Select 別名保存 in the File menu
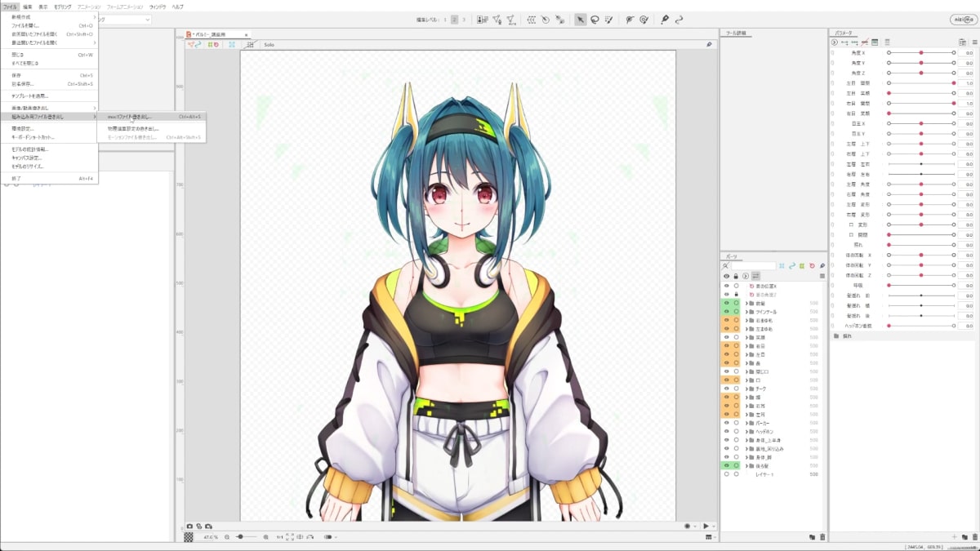The width and height of the screenshot is (980, 551). click(x=49, y=83)
